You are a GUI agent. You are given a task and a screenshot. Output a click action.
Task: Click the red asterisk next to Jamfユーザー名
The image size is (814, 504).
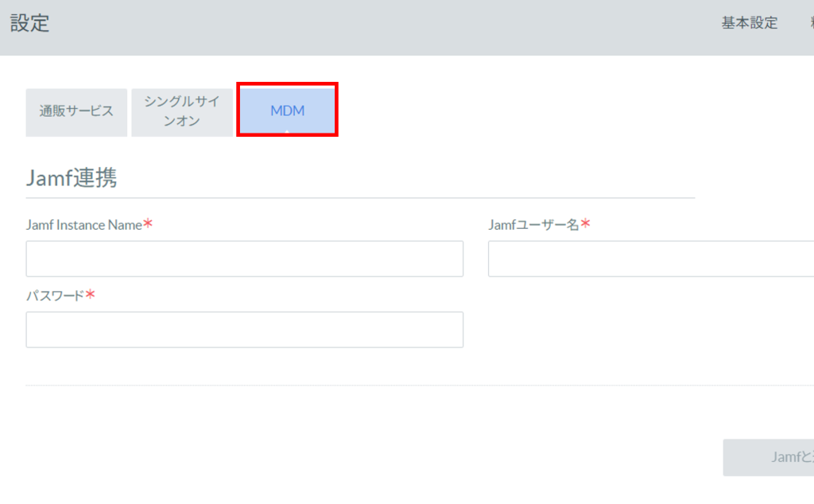pyautogui.click(x=584, y=223)
